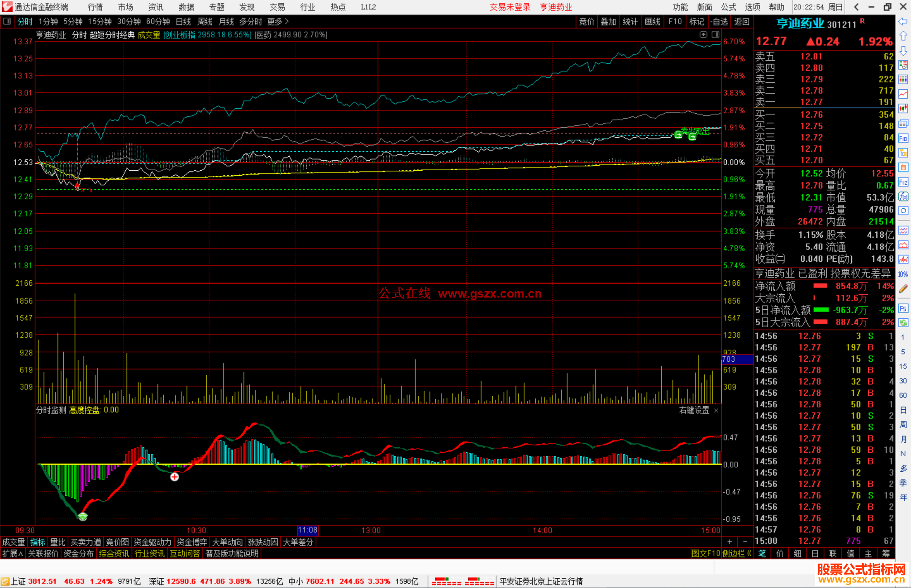
Task: Switch to the 15分钟 period
Action: point(100,21)
